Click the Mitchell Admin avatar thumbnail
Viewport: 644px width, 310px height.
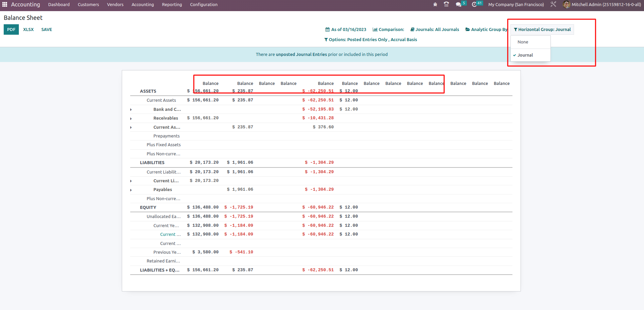pos(566,4)
